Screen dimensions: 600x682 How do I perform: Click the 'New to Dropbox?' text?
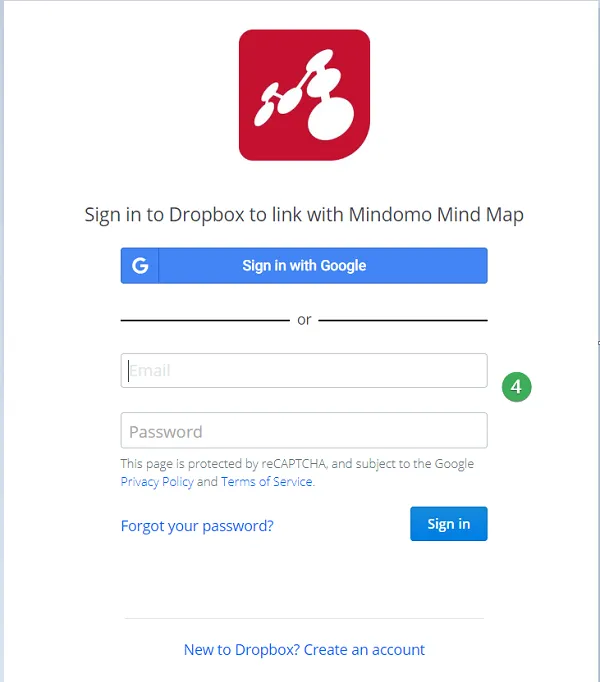pos(242,650)
